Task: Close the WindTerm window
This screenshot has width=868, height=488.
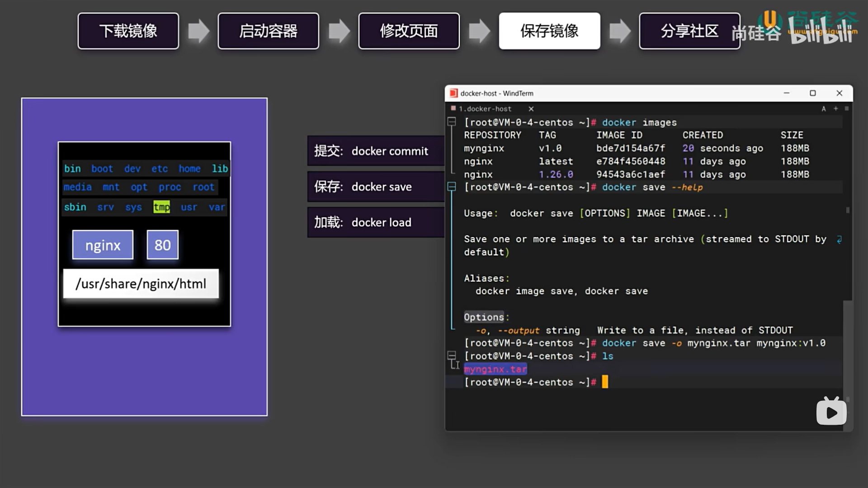Action: click(840, 93)
